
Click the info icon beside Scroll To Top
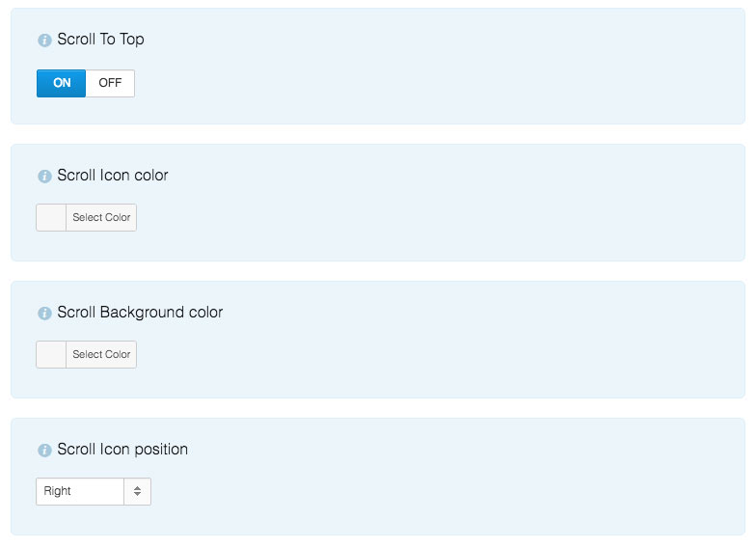tap(44, 41)
